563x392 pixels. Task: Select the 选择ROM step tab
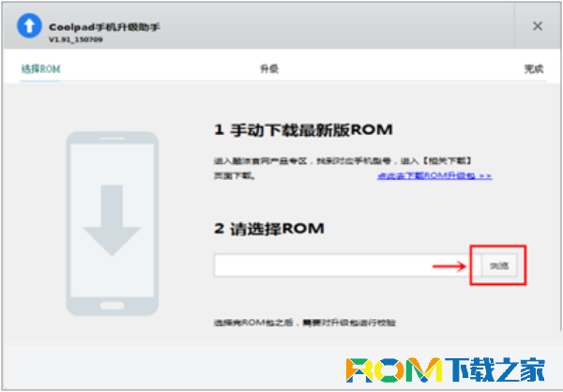coord(40,68)
